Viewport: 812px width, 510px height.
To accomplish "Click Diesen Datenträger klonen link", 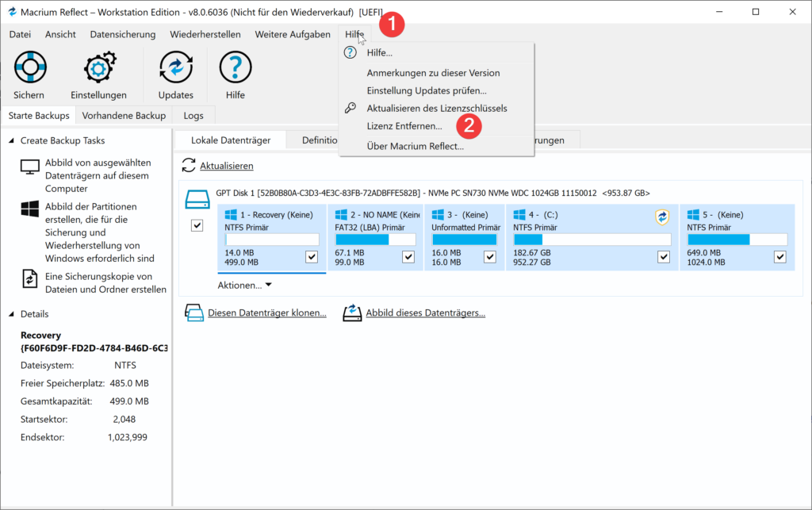I will 266,313.
